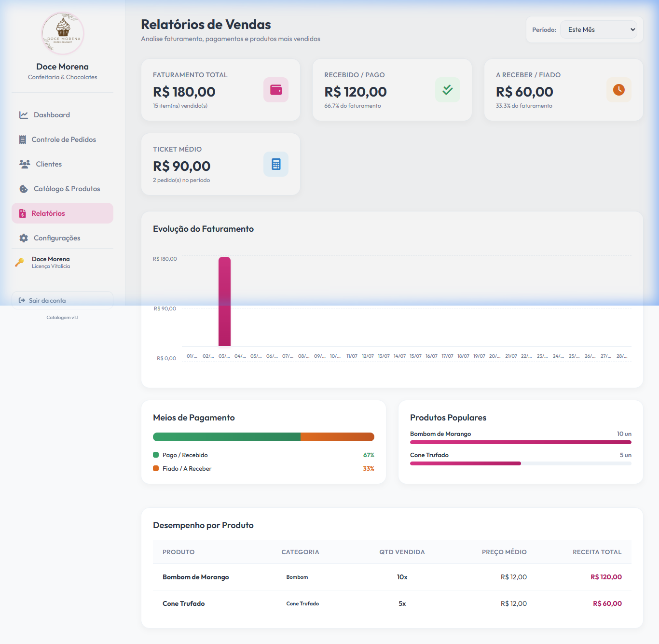Select the Relatórios menu item
This screenshot has height=644, width=659.
point(63,213)
